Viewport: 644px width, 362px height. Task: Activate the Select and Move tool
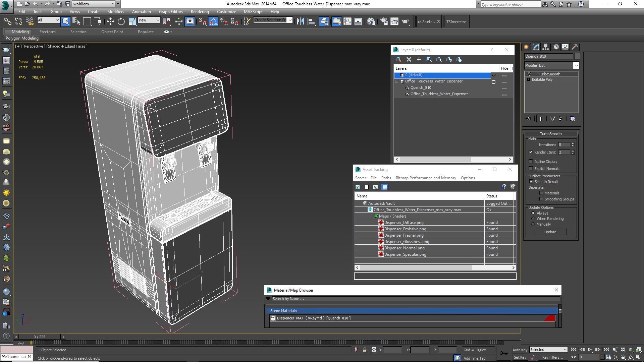[110, 21]
